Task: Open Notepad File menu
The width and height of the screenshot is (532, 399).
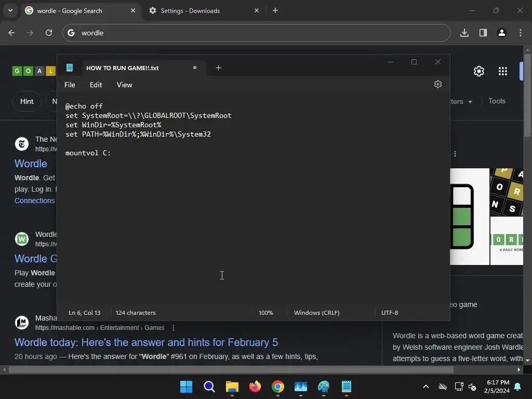Action: [70, 85]
